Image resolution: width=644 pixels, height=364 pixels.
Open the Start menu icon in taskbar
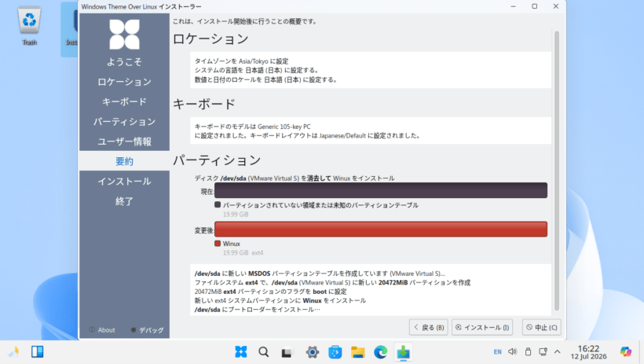coord(240,352)
